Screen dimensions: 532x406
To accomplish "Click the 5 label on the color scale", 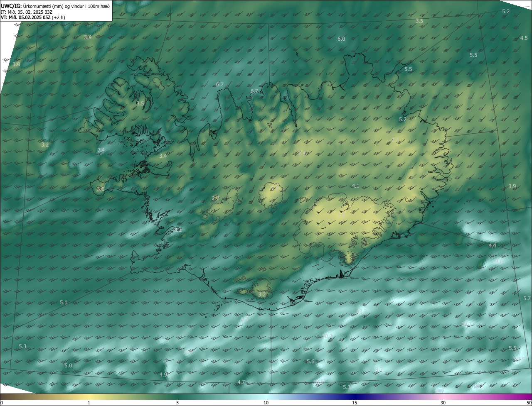I will 177,403.
